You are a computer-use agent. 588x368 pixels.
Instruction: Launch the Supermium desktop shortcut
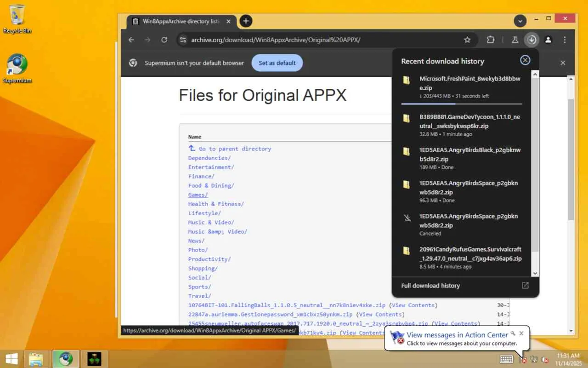17,69
